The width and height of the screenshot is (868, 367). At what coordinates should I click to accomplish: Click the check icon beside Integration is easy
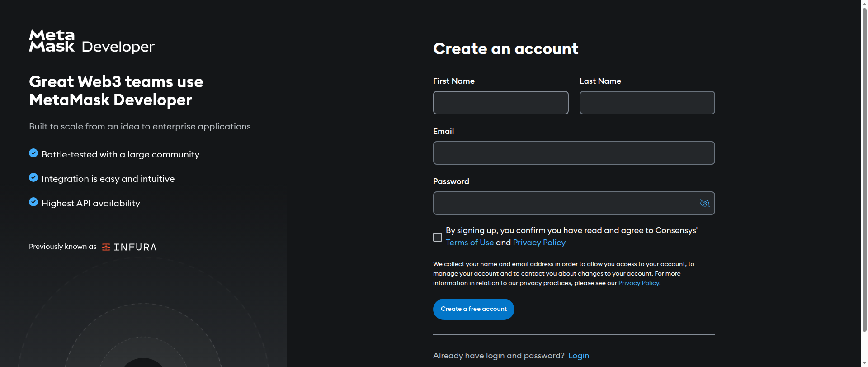[33, 177]
